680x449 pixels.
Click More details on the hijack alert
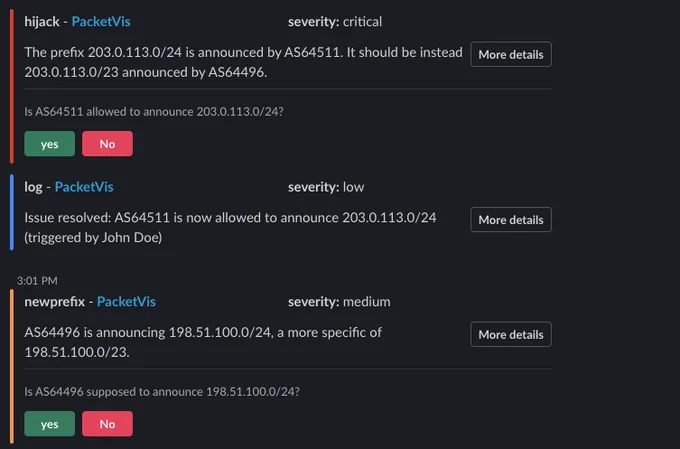click(511, 54)
